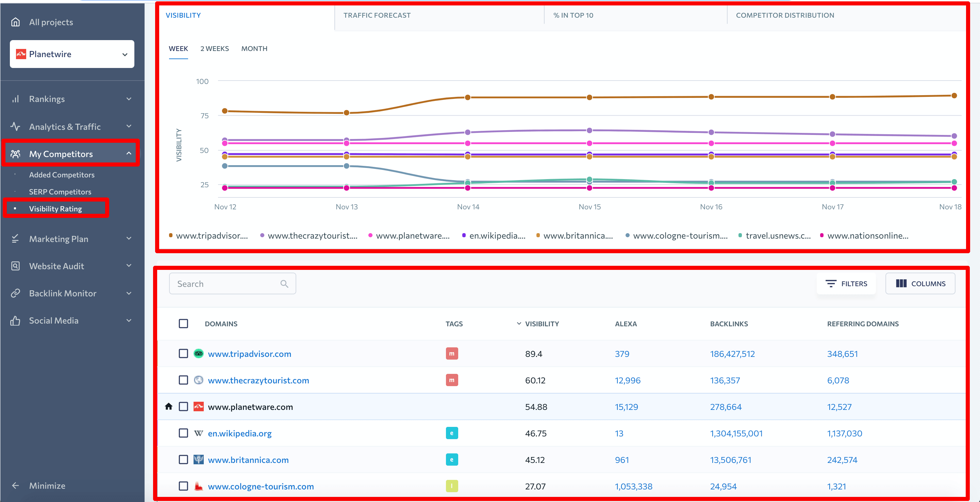
Task: Click the Minimize left arrow icon
Action: coord(15,486)
